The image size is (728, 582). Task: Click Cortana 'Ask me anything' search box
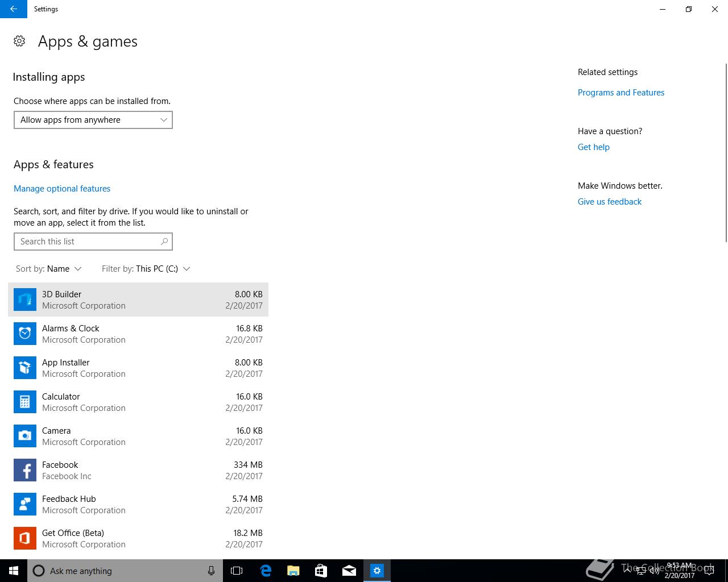[125, 571]
